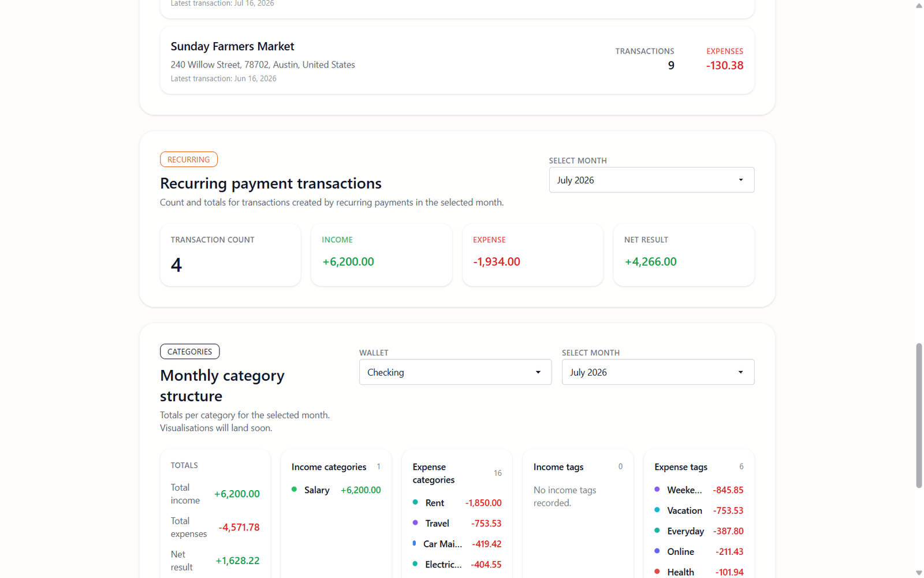
Task: Open the Checking wallet dropdown
Action: 455,372
